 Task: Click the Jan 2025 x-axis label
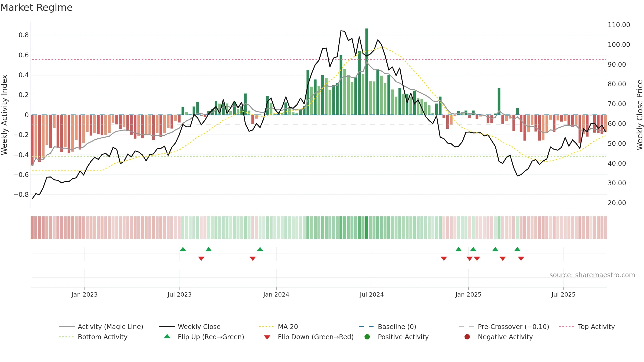(468, 294)
